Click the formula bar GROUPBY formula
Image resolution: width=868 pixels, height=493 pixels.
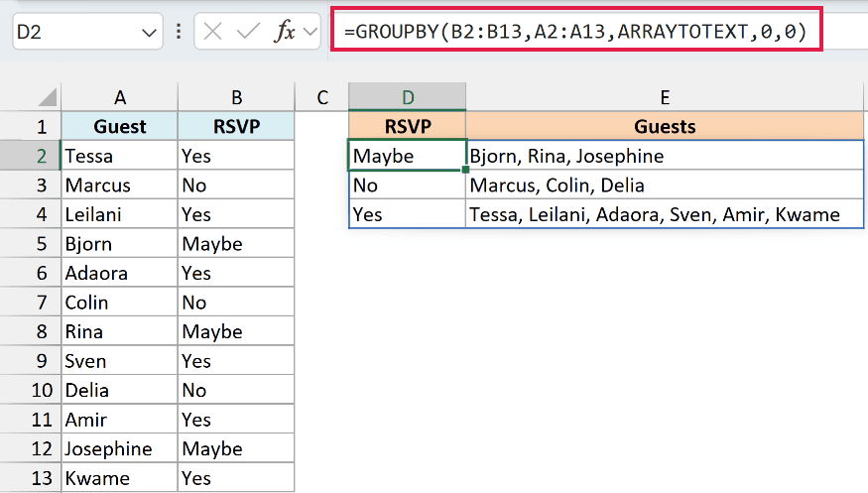(576, 32)
